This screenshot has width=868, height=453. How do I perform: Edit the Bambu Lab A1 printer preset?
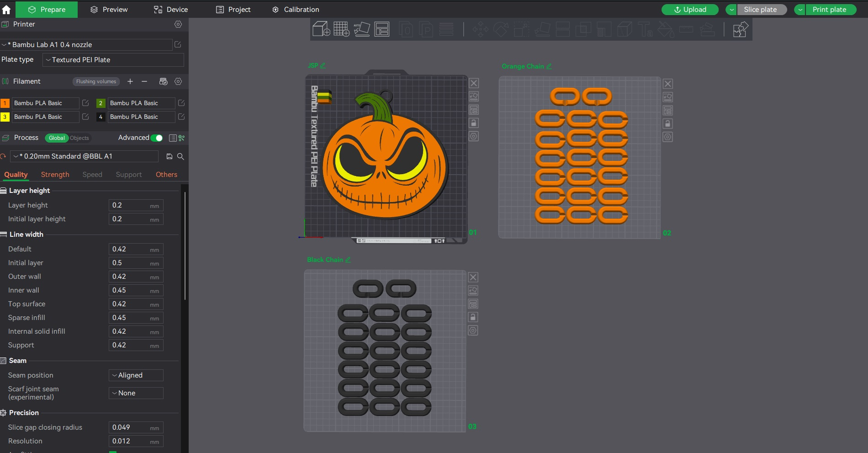click(178, 44)
